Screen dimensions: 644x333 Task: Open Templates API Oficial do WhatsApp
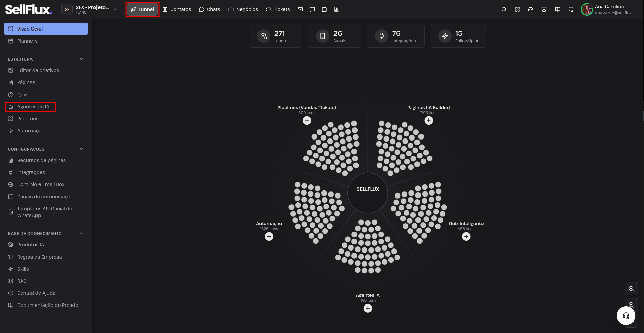[x=46, y=212]
